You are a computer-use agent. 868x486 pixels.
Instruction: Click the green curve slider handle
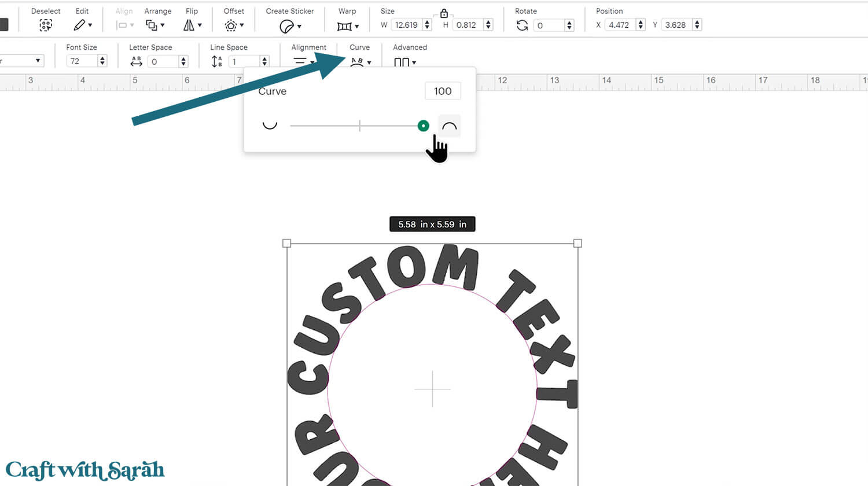423,126
